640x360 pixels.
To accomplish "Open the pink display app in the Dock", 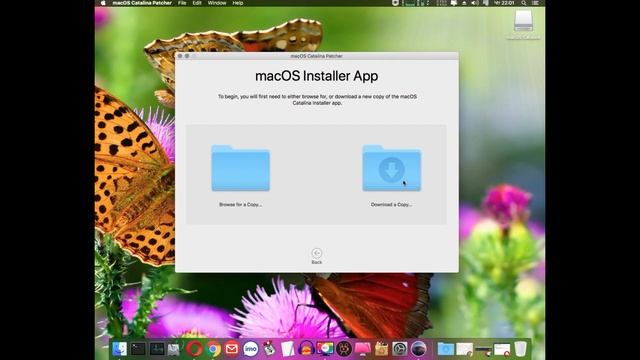I will tap(362, 349).
